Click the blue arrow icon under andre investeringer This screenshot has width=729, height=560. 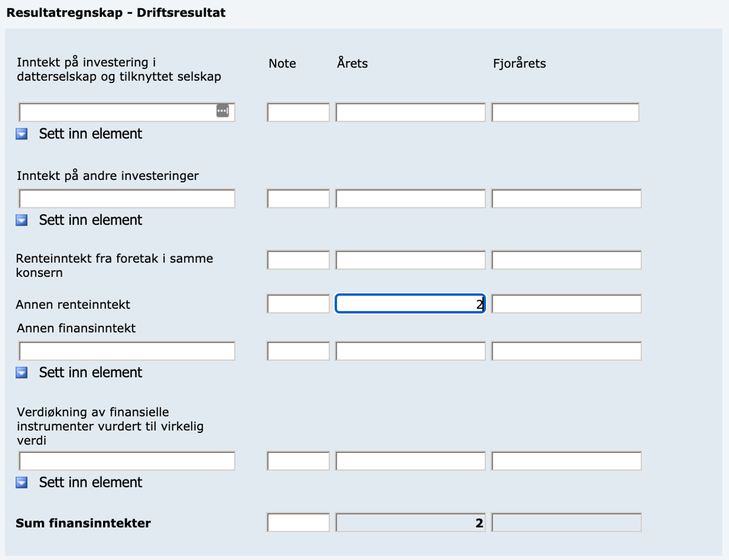pyautogui.click(x=22, y=220)
